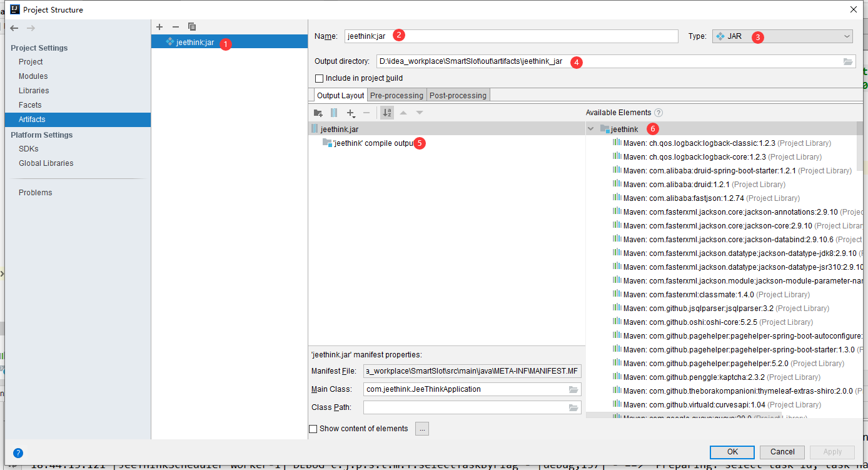Screen dimensions: 868x470
Task: Open Libraries settings section
Action: pyautogui.click(x=34, y=91)
